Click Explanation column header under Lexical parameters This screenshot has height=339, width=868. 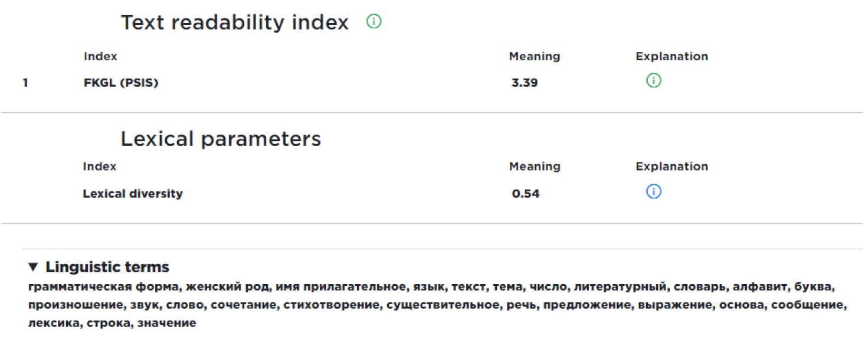tap(672, 167)
